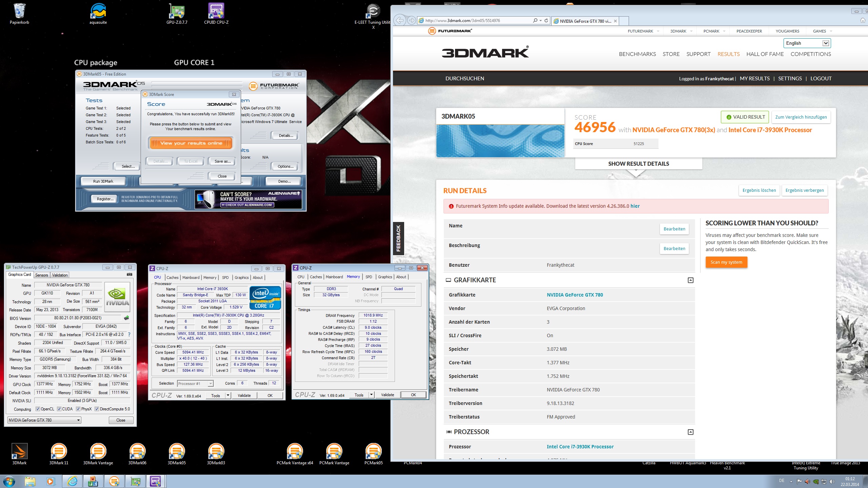Click the Ergebnis löschen button
The width and height of the screenshot is (868, 488).
[x=759, y=190]
